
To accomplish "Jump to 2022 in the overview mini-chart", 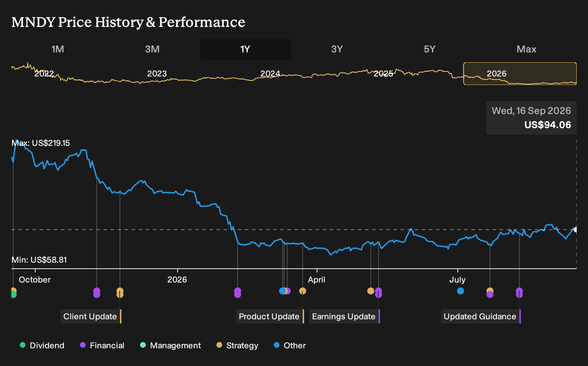I will click(x=44, y=74).
